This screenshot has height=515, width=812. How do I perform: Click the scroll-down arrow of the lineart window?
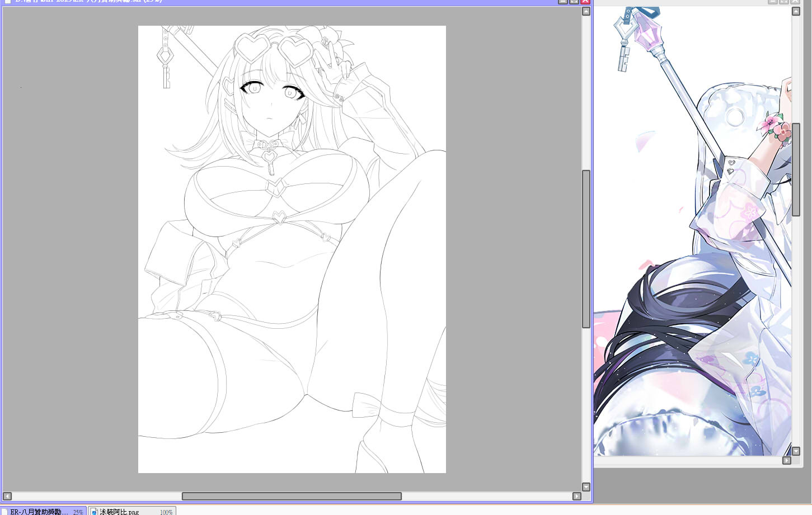pyautogui.click(x=586, y=487)
